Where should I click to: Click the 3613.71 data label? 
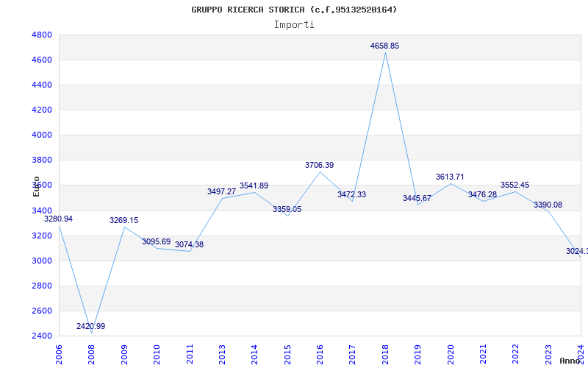[450, 177]
